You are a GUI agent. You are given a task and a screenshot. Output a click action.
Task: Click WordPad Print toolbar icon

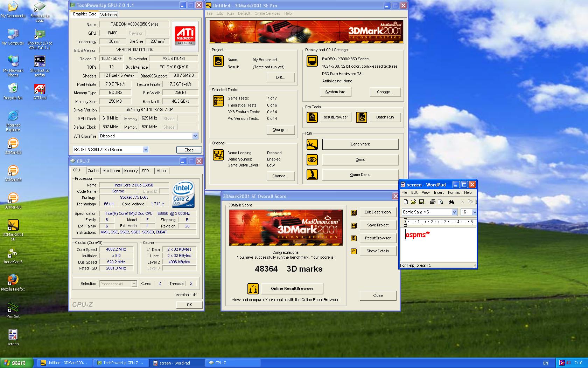coord(432,202)
